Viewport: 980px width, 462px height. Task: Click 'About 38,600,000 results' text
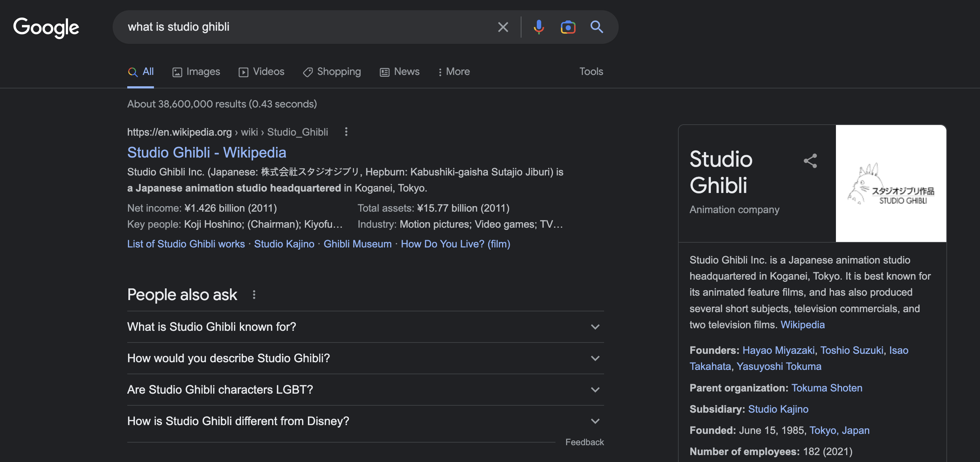click(186, 104)
